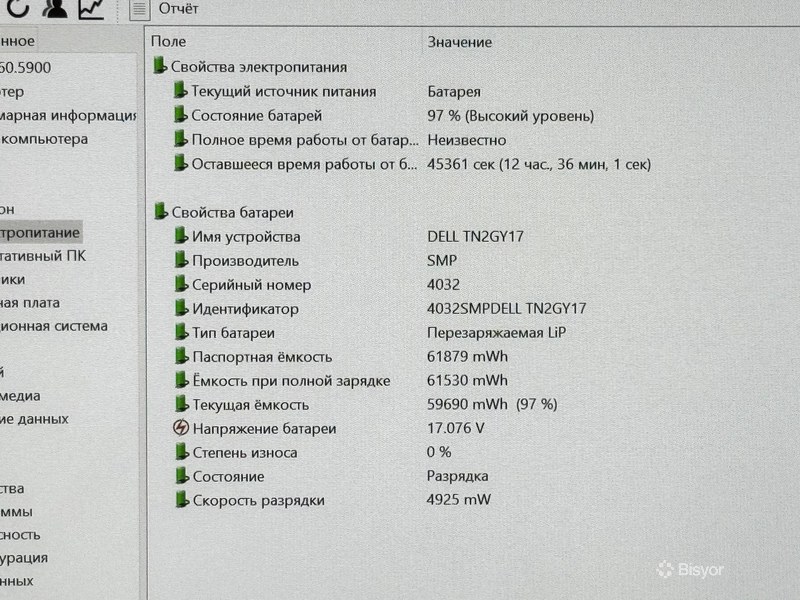Open Системная плата sidebar item
The image size is (800, 600).
coord(30,303)
